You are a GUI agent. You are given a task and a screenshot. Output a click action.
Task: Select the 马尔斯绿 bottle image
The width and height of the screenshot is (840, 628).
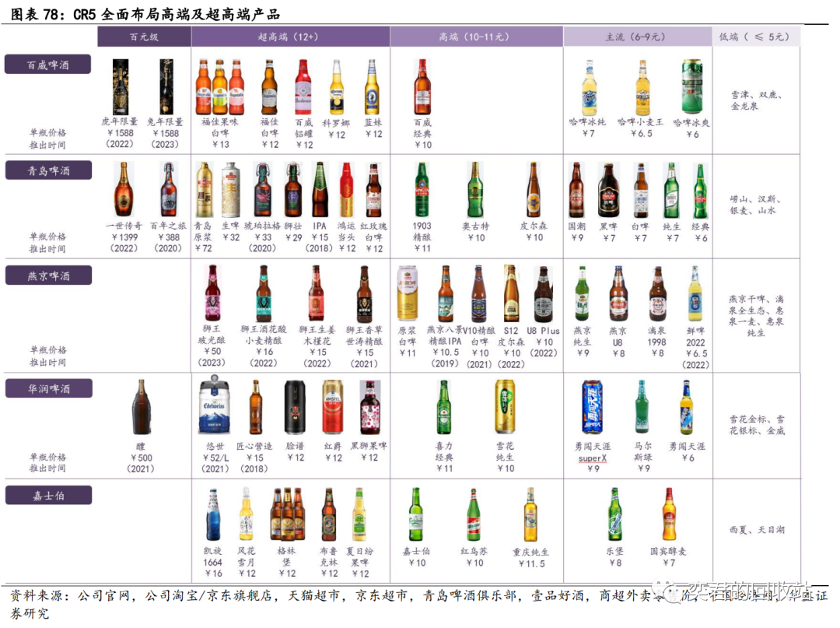[642, 407]
